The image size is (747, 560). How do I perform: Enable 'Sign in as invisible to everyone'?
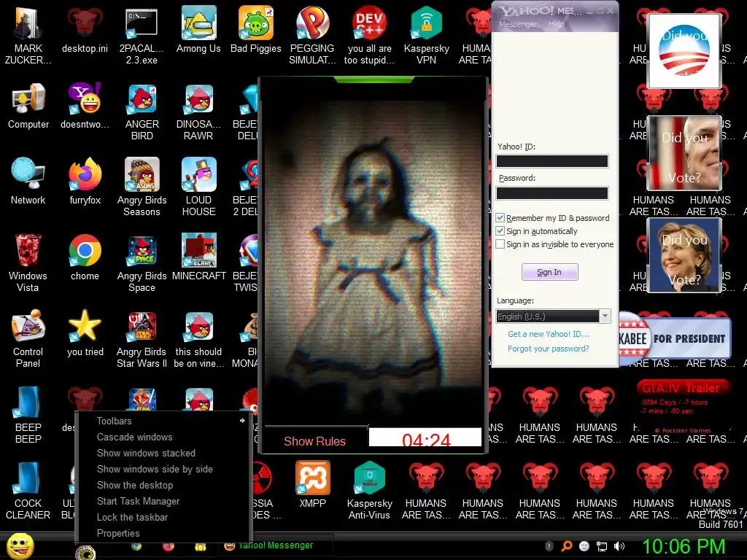[500, 244]
